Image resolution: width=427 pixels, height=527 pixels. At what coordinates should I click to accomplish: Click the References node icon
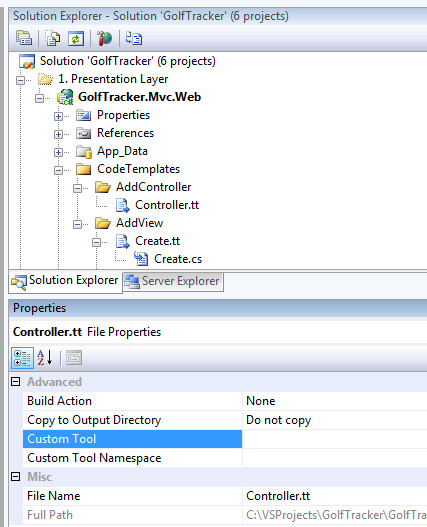point(83,133)
